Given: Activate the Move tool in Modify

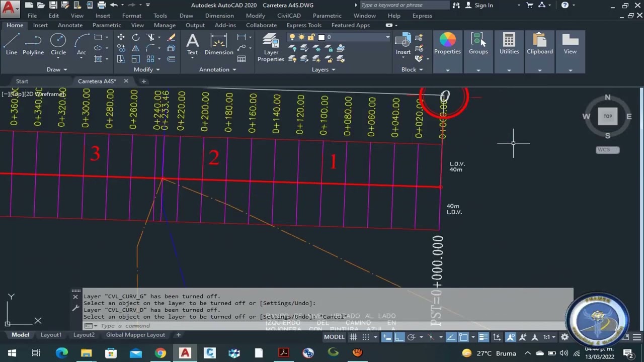Looking at the screenshot, I should point(121,37).
